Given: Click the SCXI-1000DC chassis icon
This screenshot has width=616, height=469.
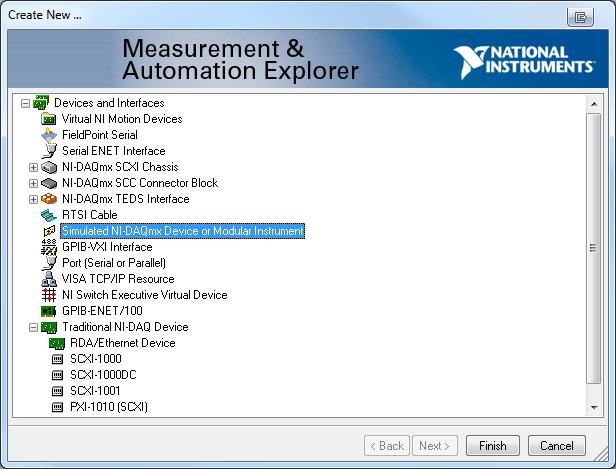Looking at the screenshot, I should (57, 375).
